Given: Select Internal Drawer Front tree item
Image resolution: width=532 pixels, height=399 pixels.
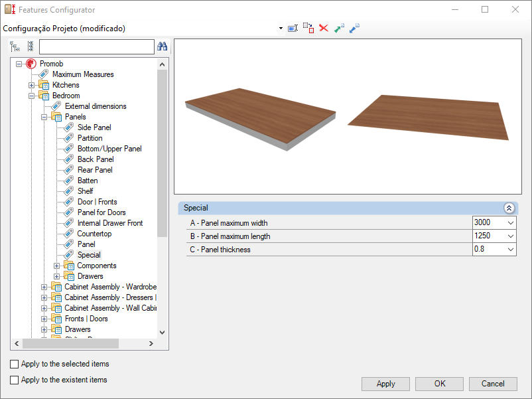Looking at the screenshot, I should (110, 223).
